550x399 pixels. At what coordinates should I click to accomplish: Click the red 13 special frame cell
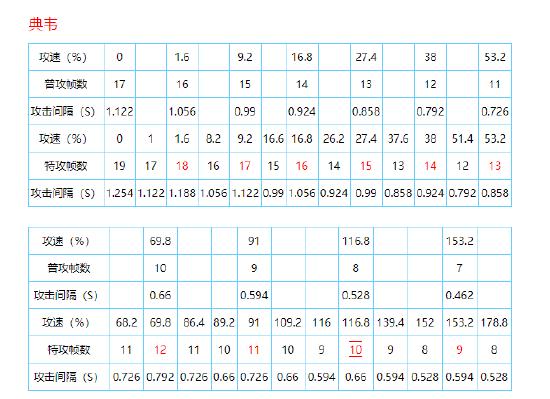[495, 166]
